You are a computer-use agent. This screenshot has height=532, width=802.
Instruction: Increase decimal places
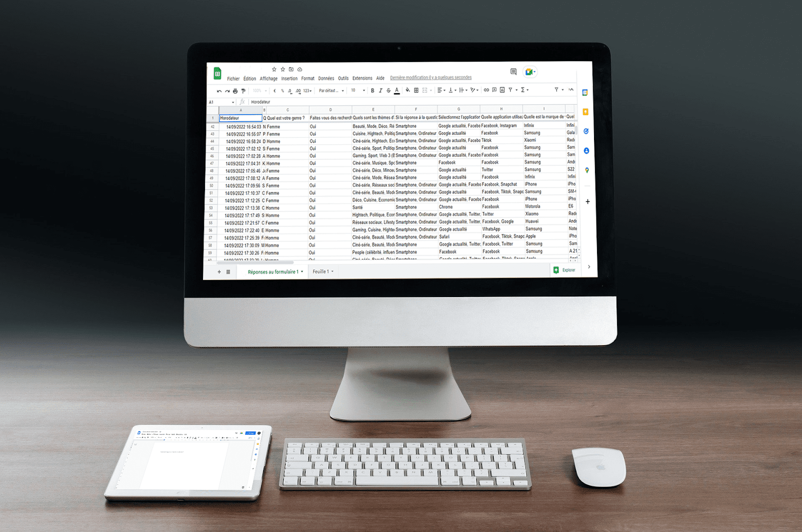[298, 91]
